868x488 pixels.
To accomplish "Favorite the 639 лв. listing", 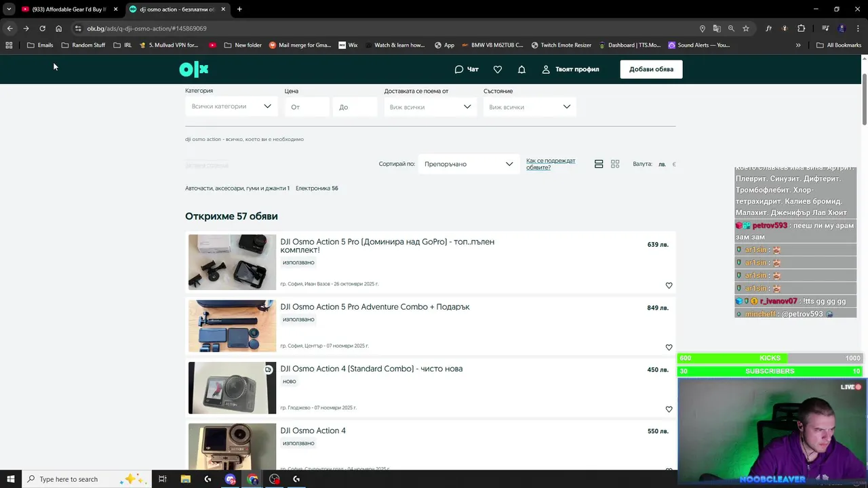I will (669, 285).
